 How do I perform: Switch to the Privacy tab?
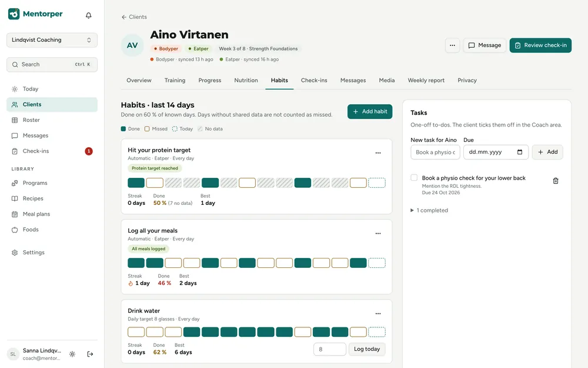pyautogui.click(x=467, y=80)
